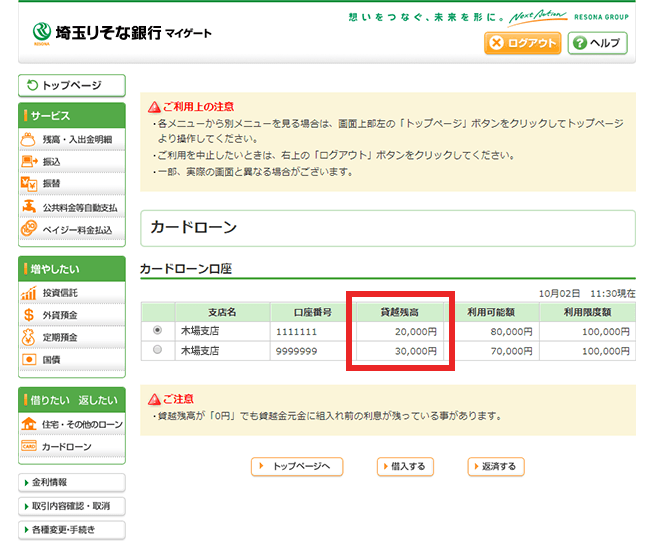Click the purse icon for 残高・入出金明細
The image size is (654, 541).
coord(28,139)
